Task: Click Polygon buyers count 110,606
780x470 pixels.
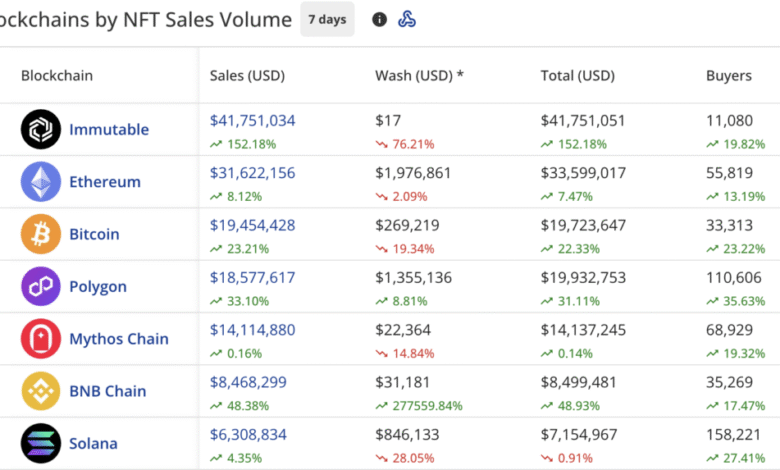Action: click(x=734, y=278)
